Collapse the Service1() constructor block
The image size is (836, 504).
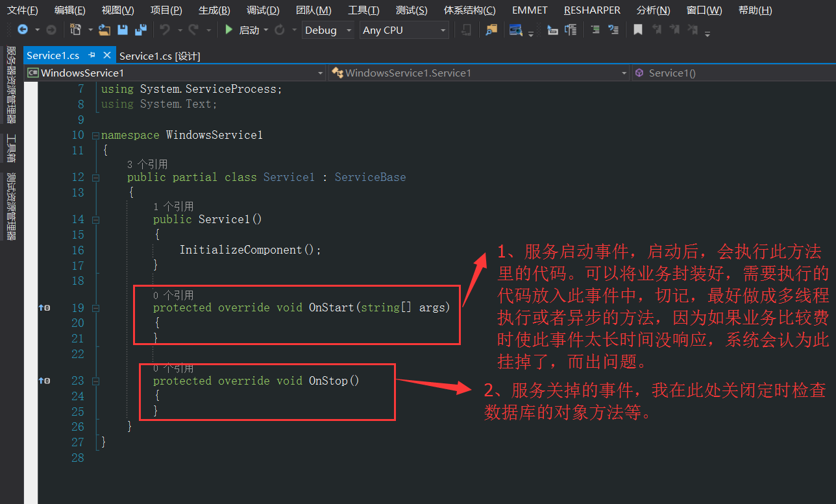[x=96, y=219]
